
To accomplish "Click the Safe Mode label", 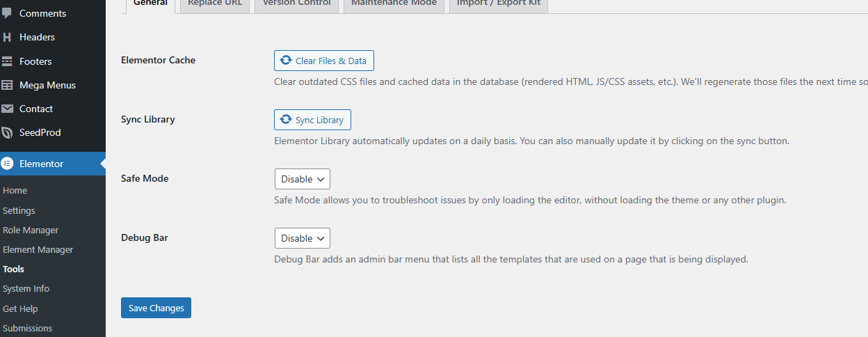I will pos(145,178).
